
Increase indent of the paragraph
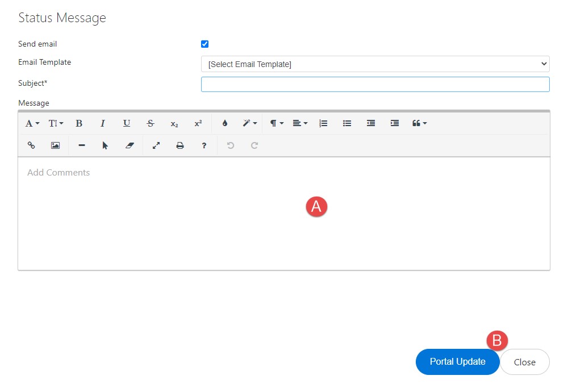tap(395, 123)
